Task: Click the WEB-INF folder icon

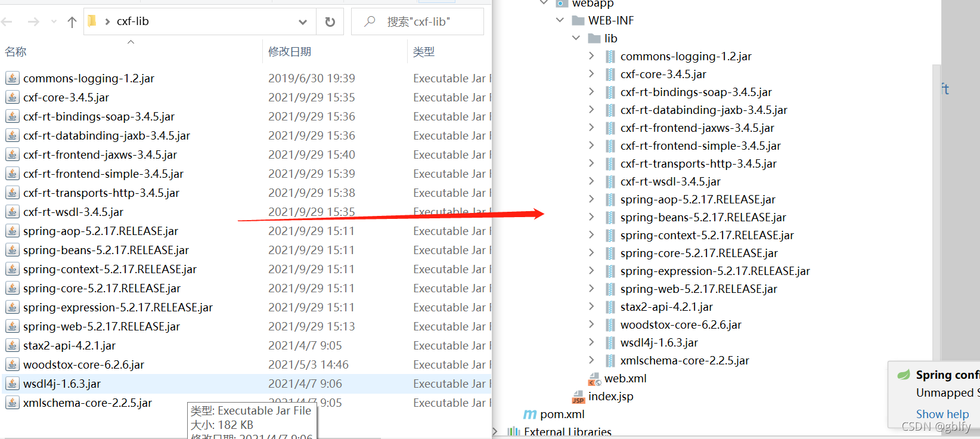Action: tap(578, 21)
